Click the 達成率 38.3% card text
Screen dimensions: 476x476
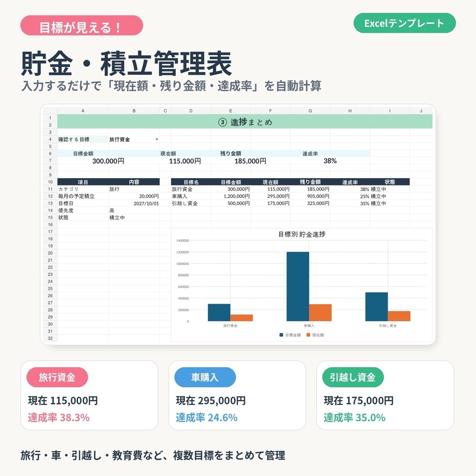point(59,417)
